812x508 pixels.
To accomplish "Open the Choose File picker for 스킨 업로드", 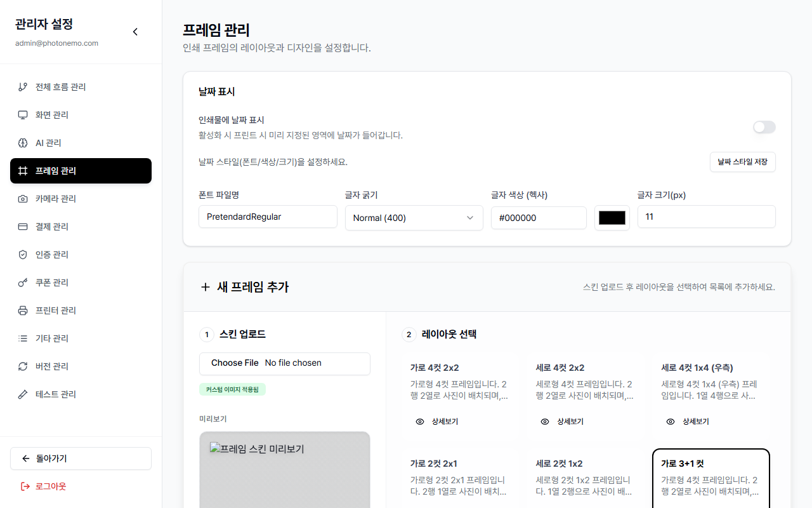I will click(x=235, y=363).
